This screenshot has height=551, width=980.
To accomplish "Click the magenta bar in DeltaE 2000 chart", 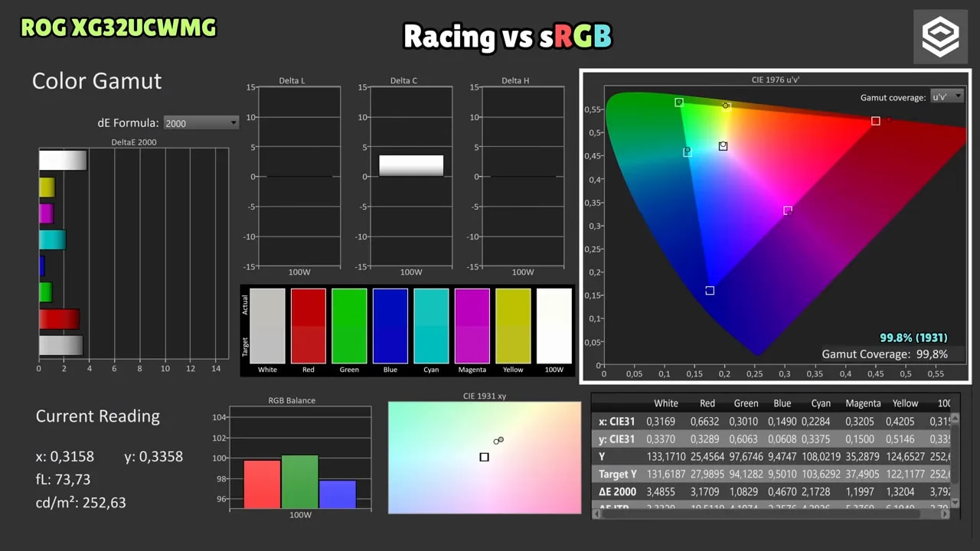I will [x=47, y=214].
